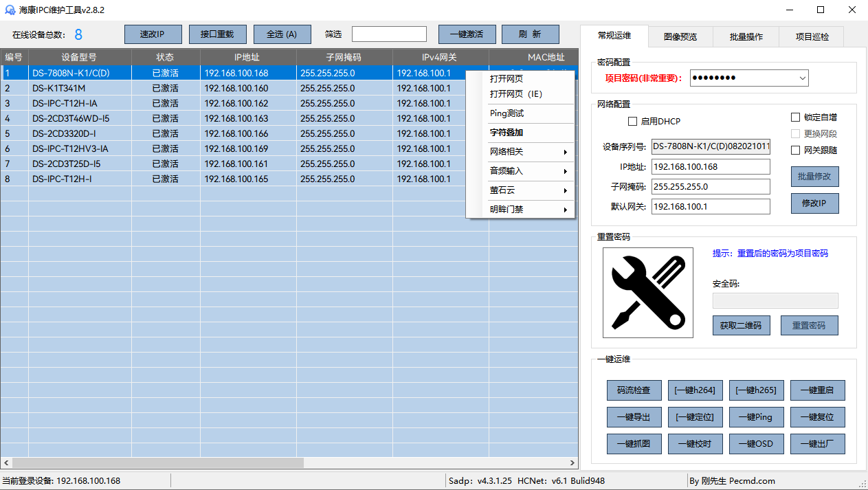Click the 子网掩码 column header

(x=344, y=57)
